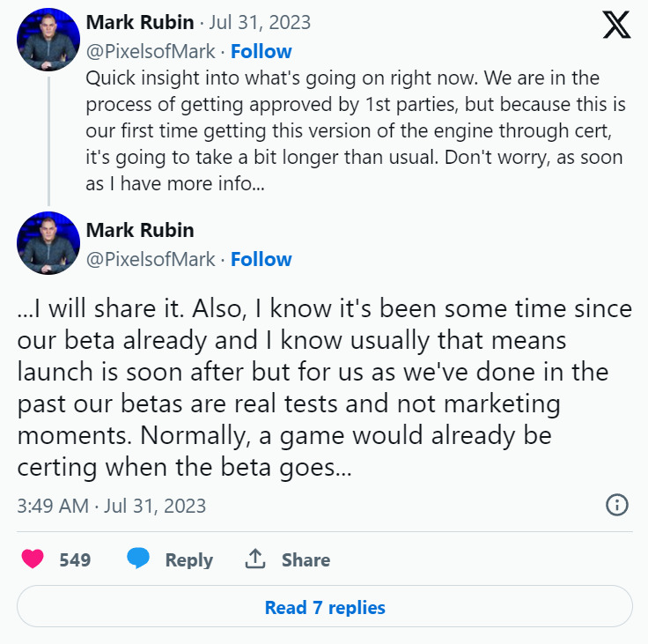Click the second @PixelsofMark handle
The image size is (648, 644).
point(151,259)
